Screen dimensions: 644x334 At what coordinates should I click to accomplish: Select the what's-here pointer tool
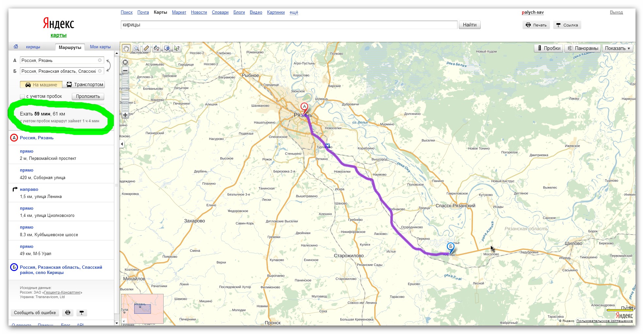[x=177, y=48]
